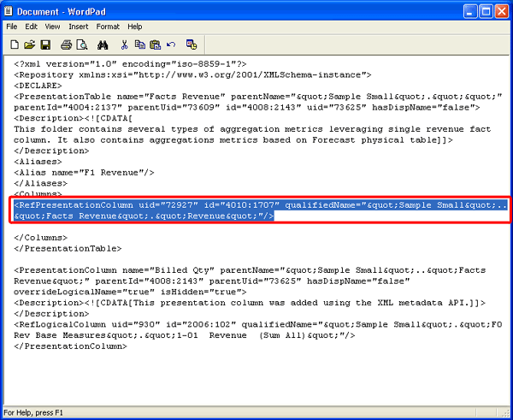513x420 pixels.
Task: Click the Description CDATA opening line
Action: tap(74, 118)
